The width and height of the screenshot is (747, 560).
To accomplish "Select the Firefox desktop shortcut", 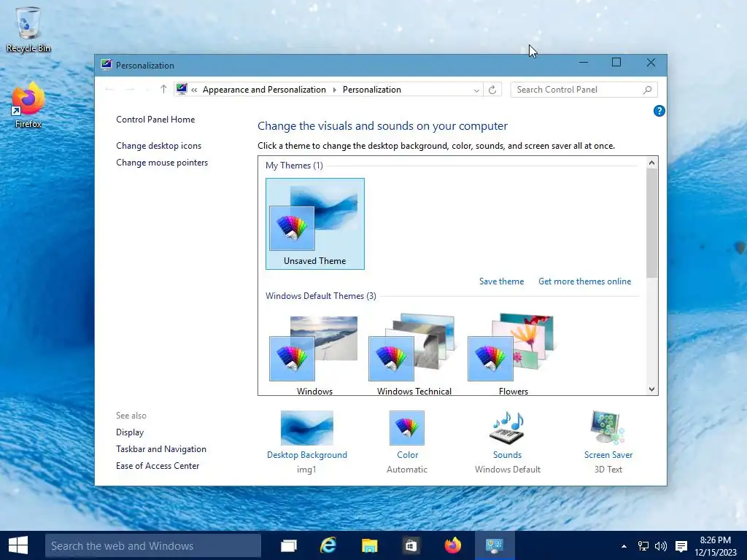I will (x=28, y=105).
